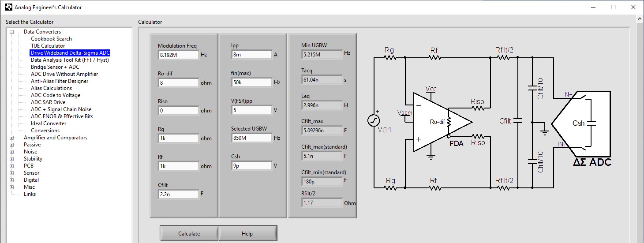Click the Selected UGBW field
This screenshot has width=644, height=243.
(251, 138)
